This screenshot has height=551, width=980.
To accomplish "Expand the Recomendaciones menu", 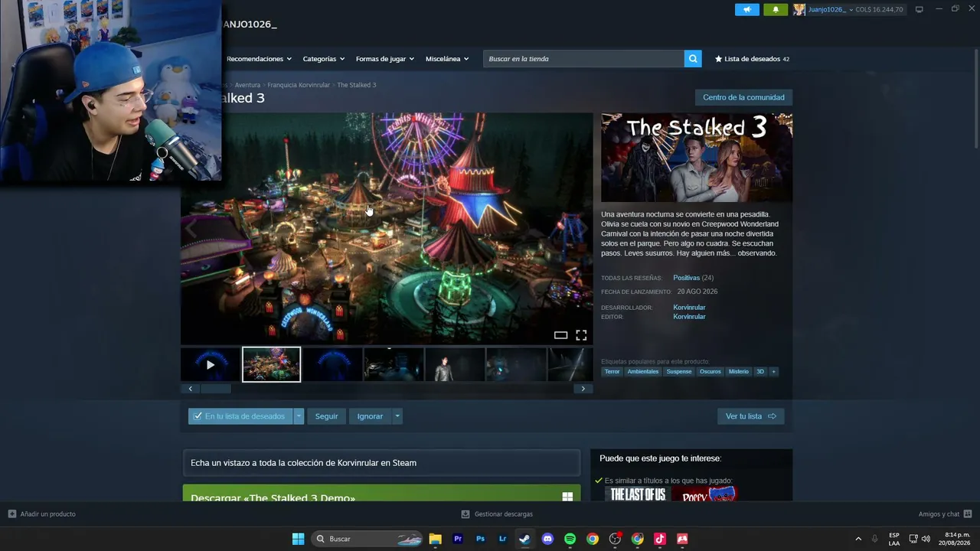I will pos(260,59).
